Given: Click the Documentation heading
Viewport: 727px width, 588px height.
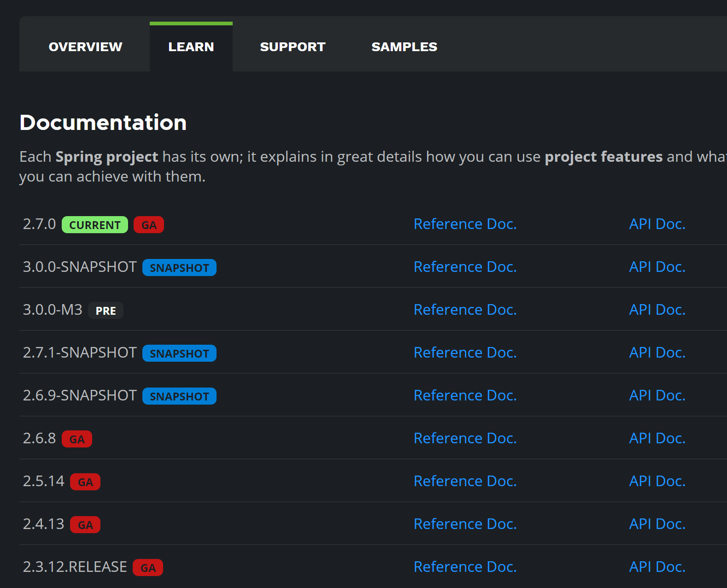Looking at the screenshot, I should [x=103, y=123].
